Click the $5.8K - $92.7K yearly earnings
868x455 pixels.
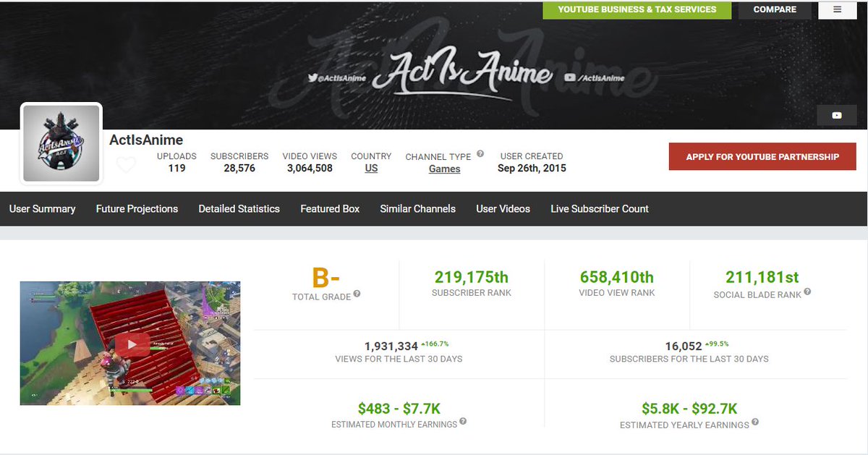pos(689,409)
